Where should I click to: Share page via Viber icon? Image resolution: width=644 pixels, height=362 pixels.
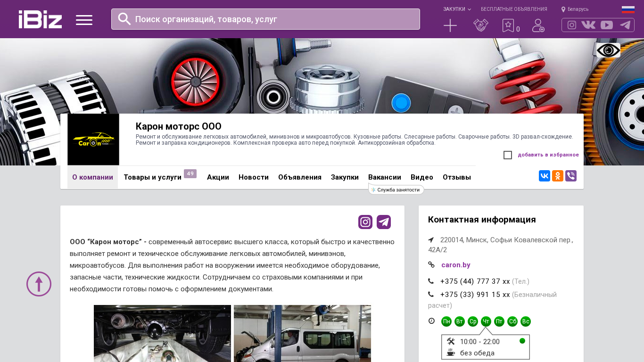tap(570, 176)
